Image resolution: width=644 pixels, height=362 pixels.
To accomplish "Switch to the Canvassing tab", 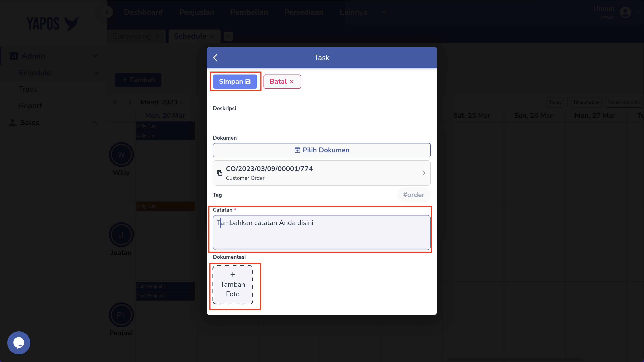I will [132, 36].
